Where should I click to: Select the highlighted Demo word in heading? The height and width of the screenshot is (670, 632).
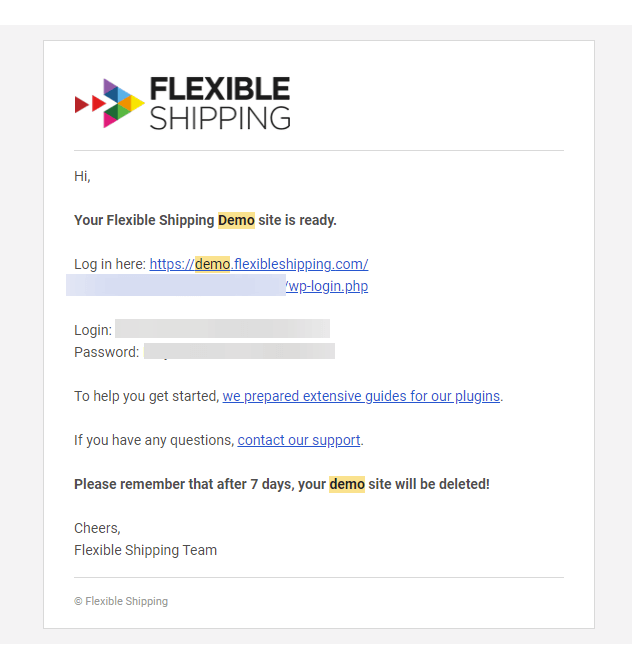tap(236, 220)
